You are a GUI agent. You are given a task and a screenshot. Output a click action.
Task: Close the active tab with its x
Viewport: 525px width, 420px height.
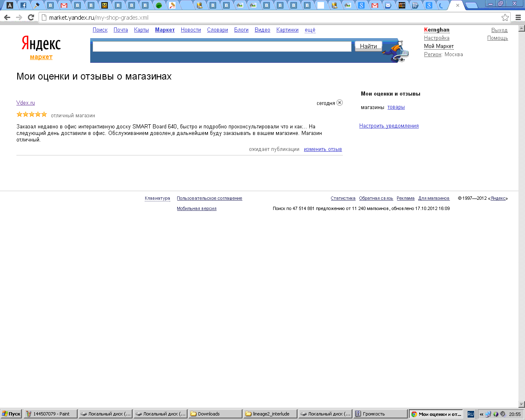458,5
